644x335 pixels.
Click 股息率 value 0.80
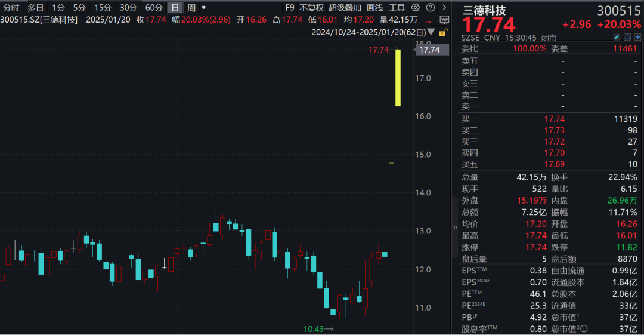(x=538, y=329)
